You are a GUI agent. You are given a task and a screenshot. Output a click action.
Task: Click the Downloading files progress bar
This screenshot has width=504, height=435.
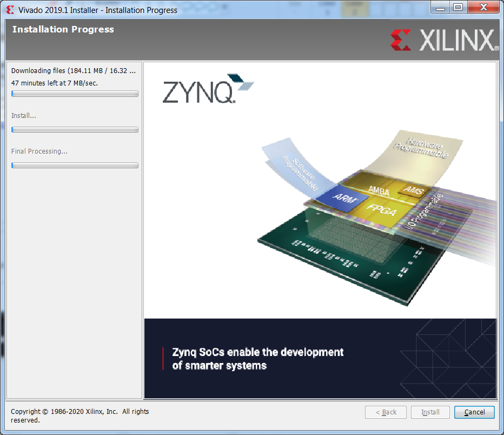75,94
